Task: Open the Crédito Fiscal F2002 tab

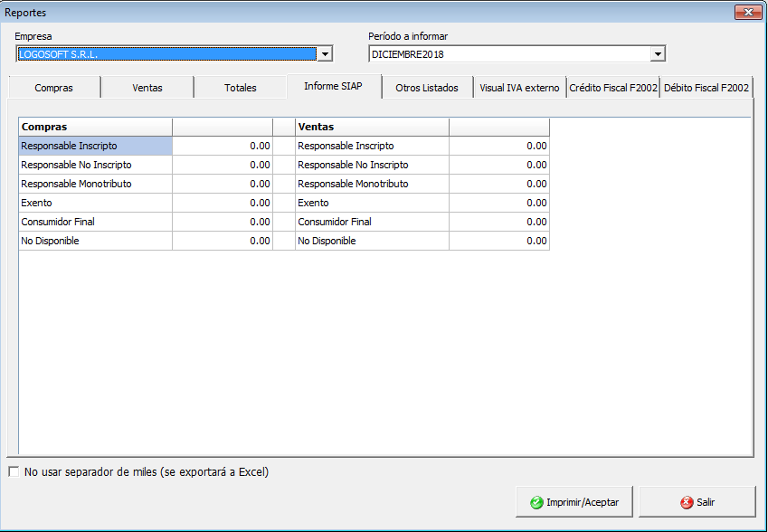Action: [612, 88]
